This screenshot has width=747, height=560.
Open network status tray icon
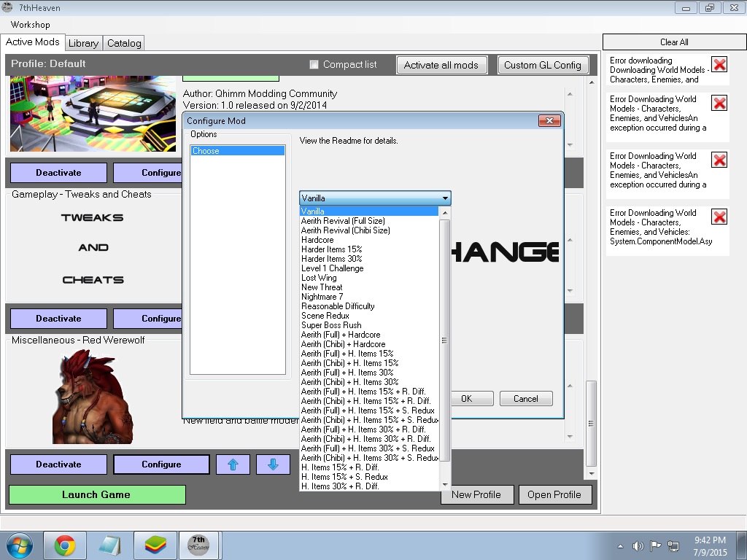click(x=673, y=546)
